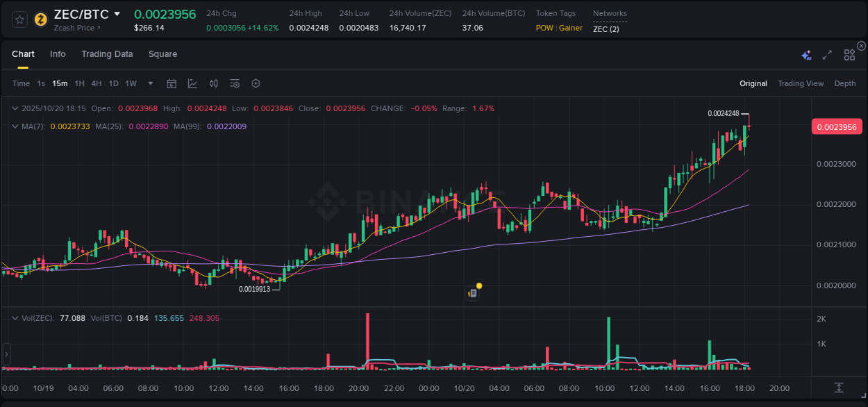The image size is (868, 407).
Task: Switch to the Depth view
Action: tap(844, 83)
